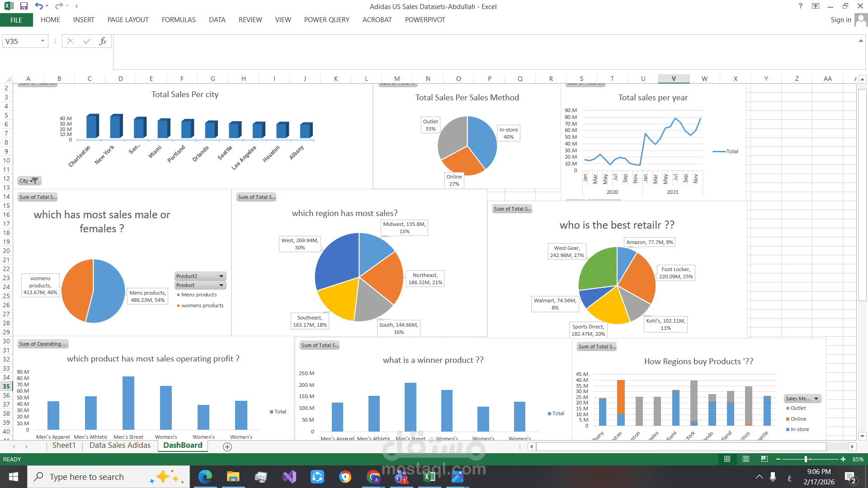The width and height of the screenshot is (868, 488).
Task: Click the Undo arrow icon
Action: (39, 6)
